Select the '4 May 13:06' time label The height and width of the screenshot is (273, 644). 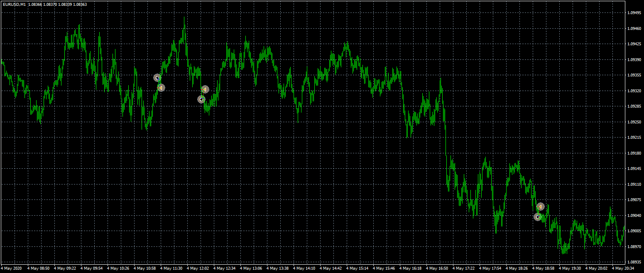point(251,269)
